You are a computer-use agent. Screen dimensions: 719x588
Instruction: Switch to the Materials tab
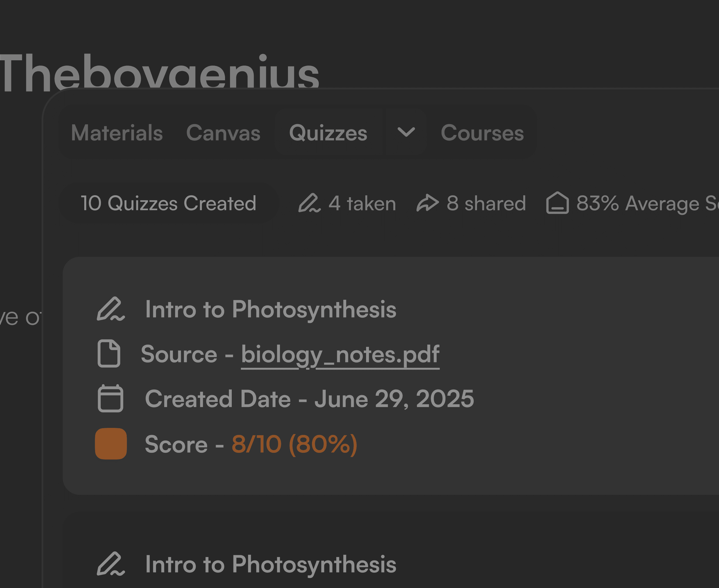coord(117,132)
